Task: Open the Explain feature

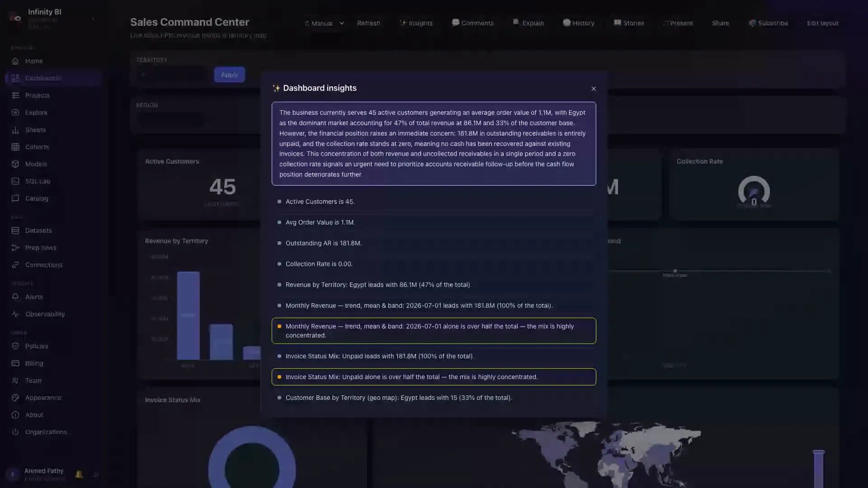Action: coord(528,23)
